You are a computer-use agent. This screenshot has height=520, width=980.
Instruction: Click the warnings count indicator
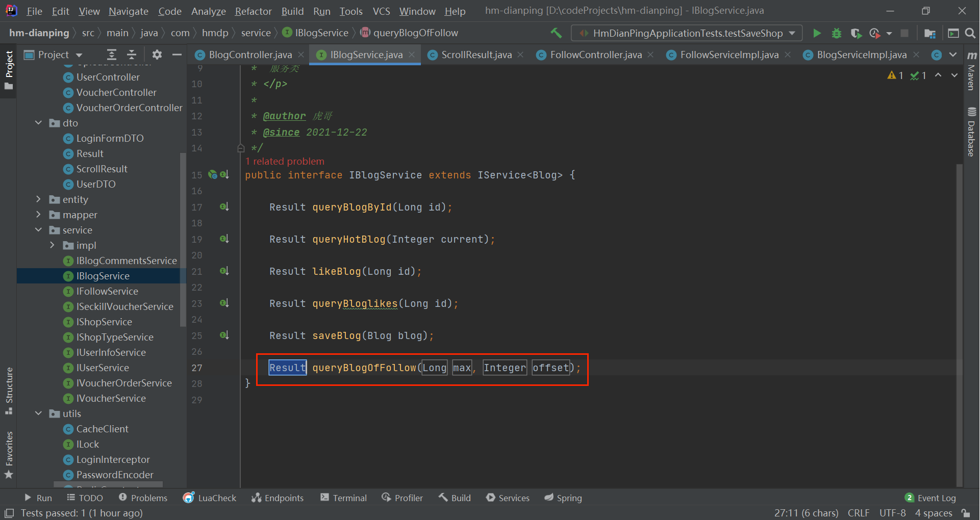895,75
